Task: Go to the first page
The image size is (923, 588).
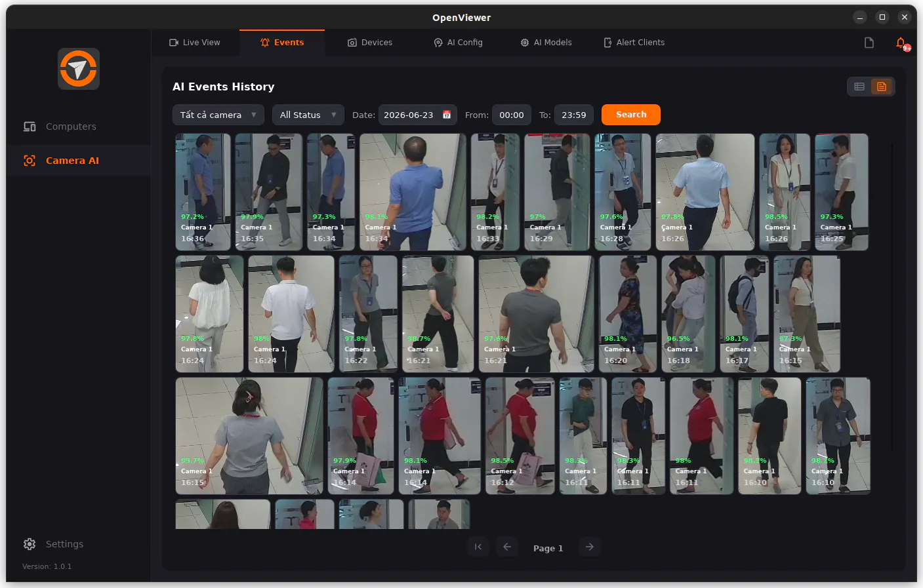Action: [x=478, y=547]
